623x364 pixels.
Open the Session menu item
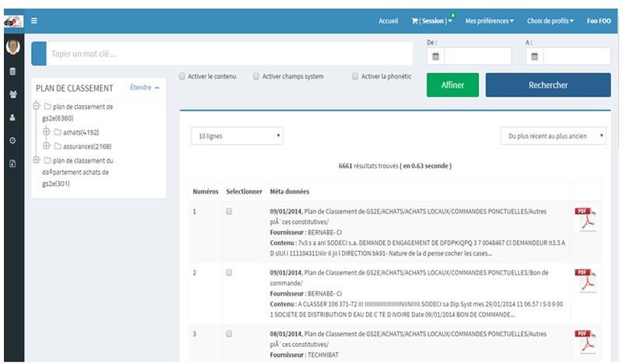pos(431,21)
